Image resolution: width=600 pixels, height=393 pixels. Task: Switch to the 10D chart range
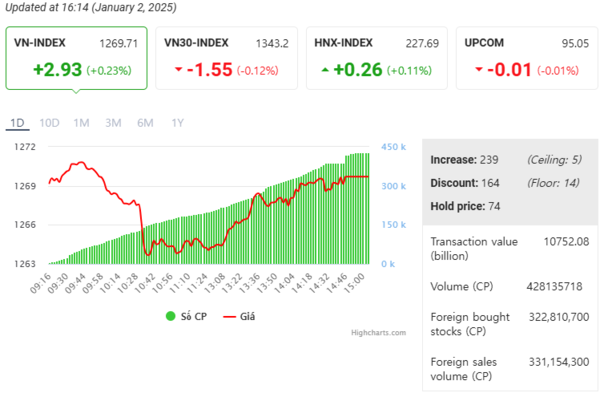(49, 123)
